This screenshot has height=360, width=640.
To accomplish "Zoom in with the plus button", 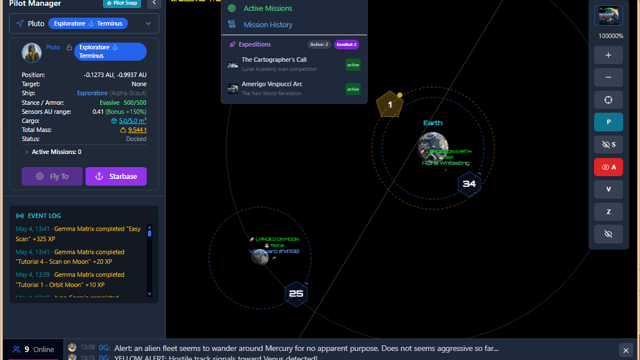I will tap(608, 55).
